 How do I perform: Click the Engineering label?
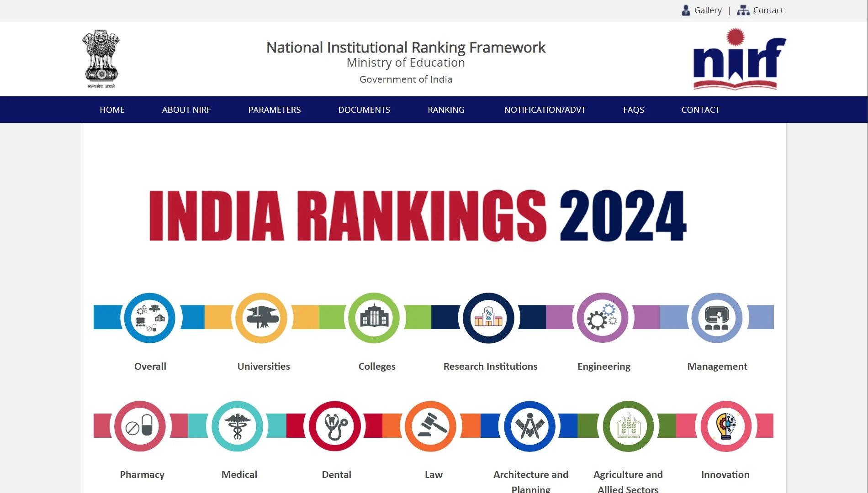[x=604, y=367]
